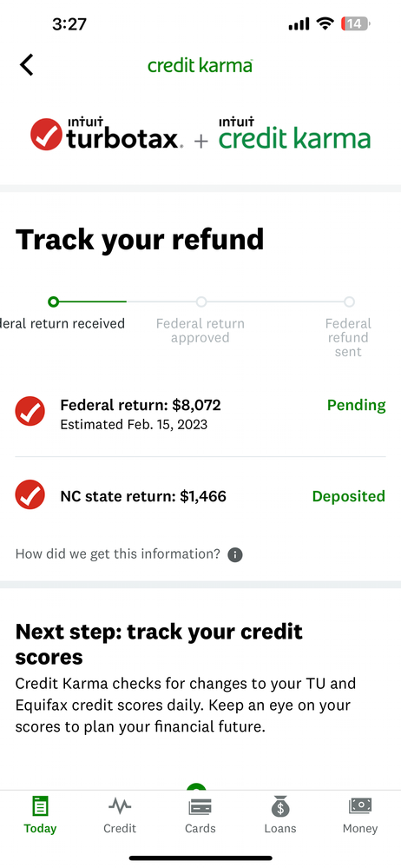Image resolution: width=401 pixels, height=868 pixels.
Task: Open the Today tab icon
Action: point(40,806)
